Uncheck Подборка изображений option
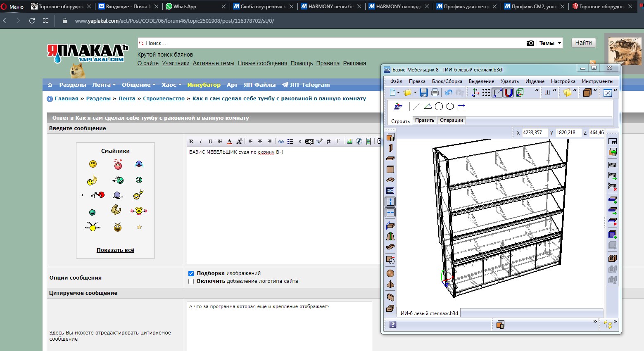 point(191,273)
